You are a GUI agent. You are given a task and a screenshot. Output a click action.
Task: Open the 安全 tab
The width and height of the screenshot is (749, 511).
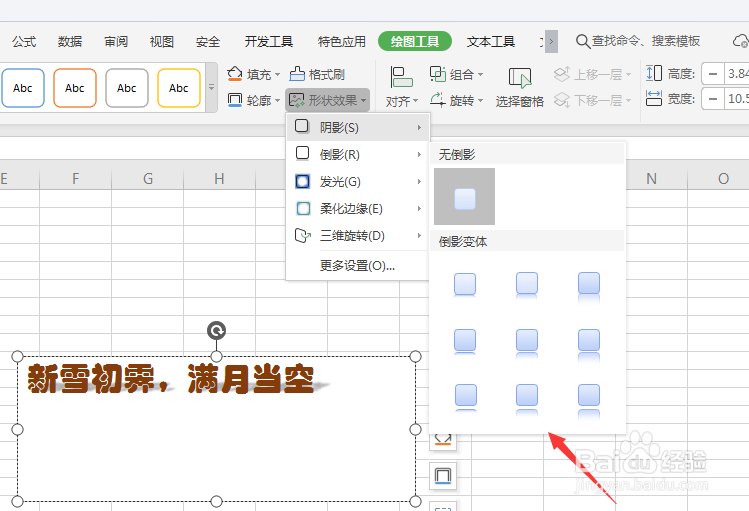point(208,42)
